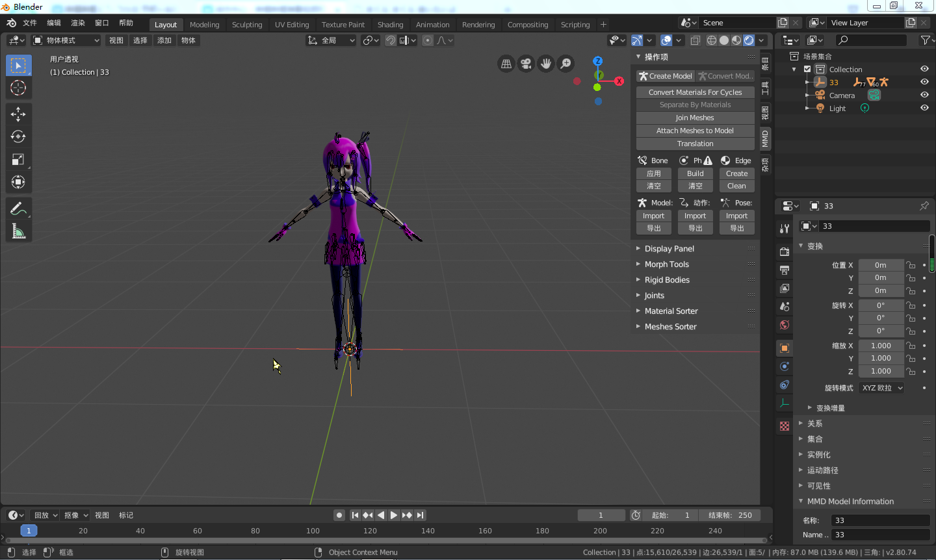936x560 pixels.
Task: Select the Measure ruler tool
Action: (x=18, y=231)
